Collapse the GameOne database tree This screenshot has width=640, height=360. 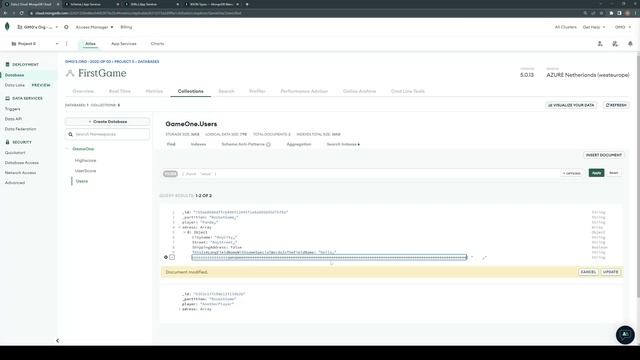(x=68, y=149)
